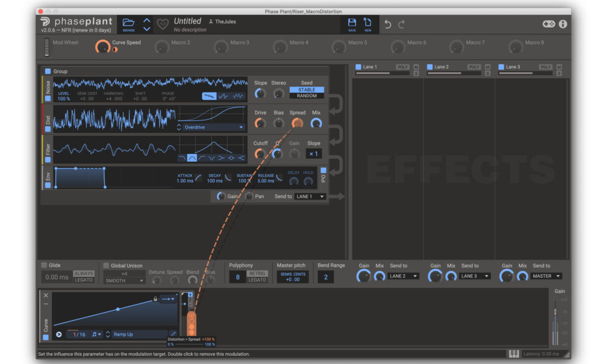Image resolution: width=607 pixels, height=364 pixels.
Task: Enable the Global Unison checkbox
Action: click(106, 265)
